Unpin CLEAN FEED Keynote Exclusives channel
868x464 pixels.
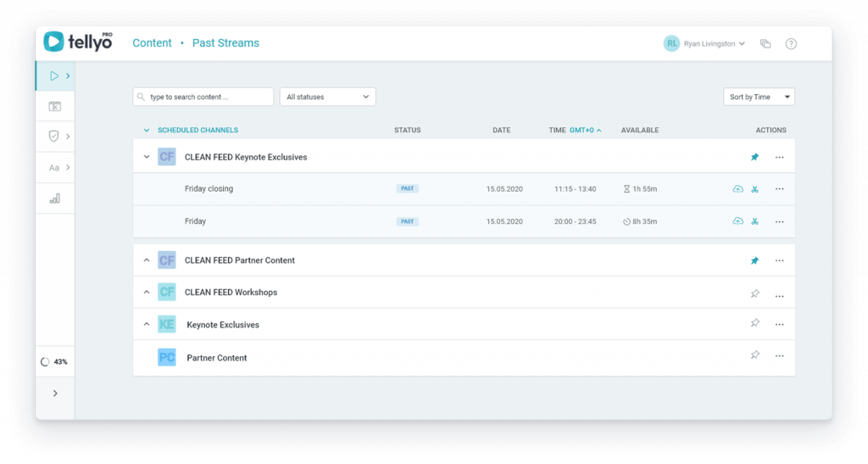coord(754,157)
